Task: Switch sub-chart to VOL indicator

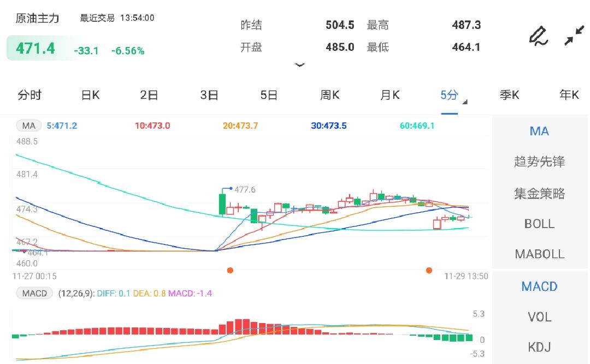Action: click(539, 317)
